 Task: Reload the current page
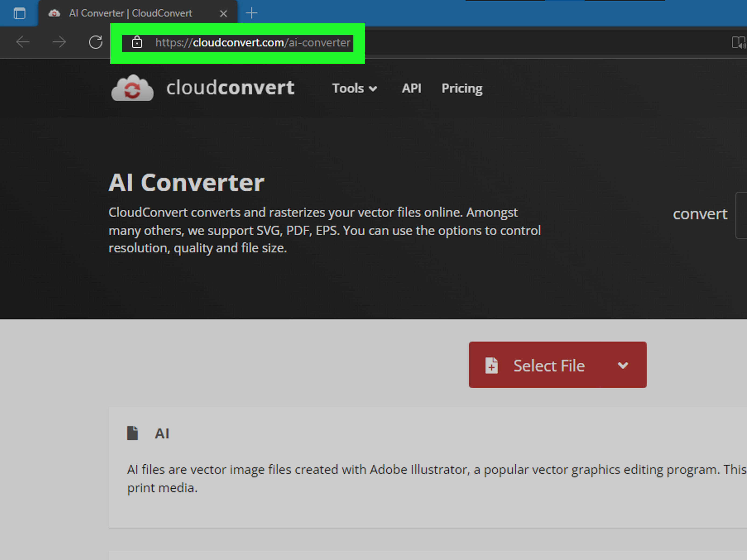95,42
